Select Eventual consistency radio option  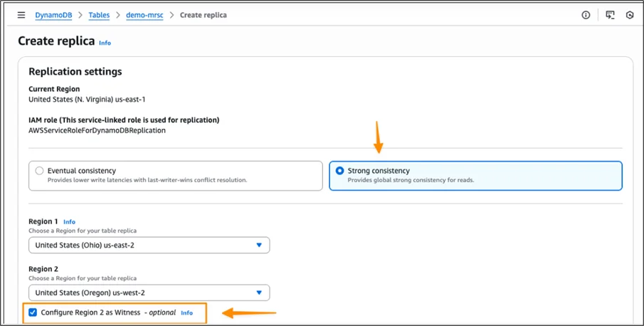pyautogui.click(x=39, y=171)
